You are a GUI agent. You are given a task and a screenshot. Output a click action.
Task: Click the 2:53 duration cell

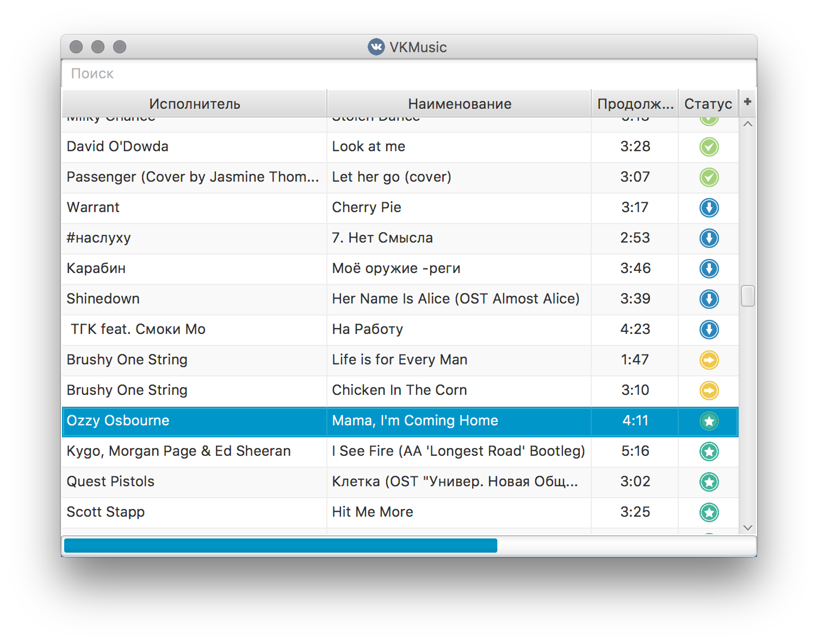[x=635, y=238]
